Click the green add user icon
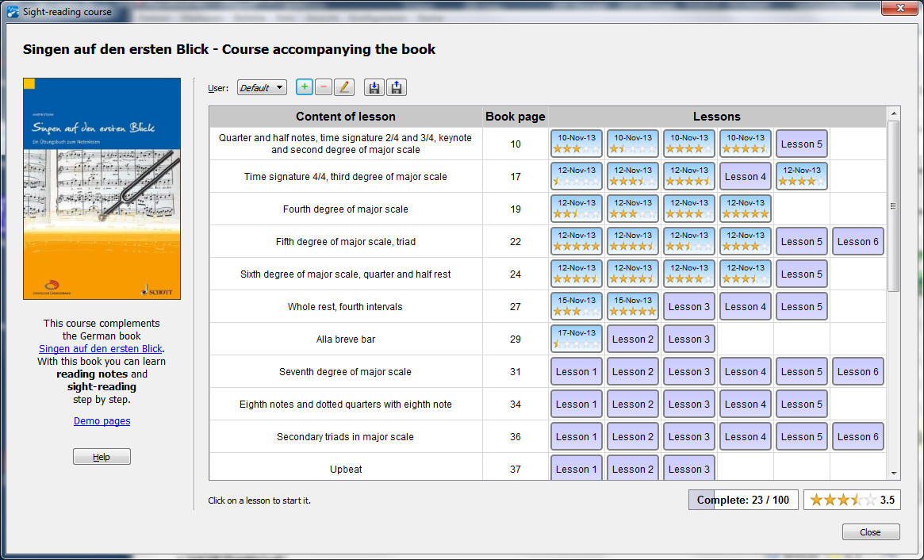The width and height of the screenshot is (924, 560). tap(304, 87)
